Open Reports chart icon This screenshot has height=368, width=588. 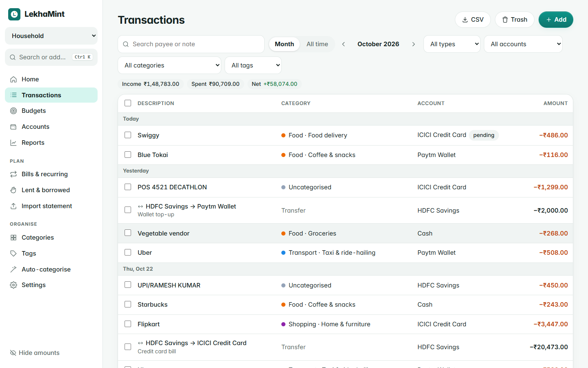(x=13, y=143)
